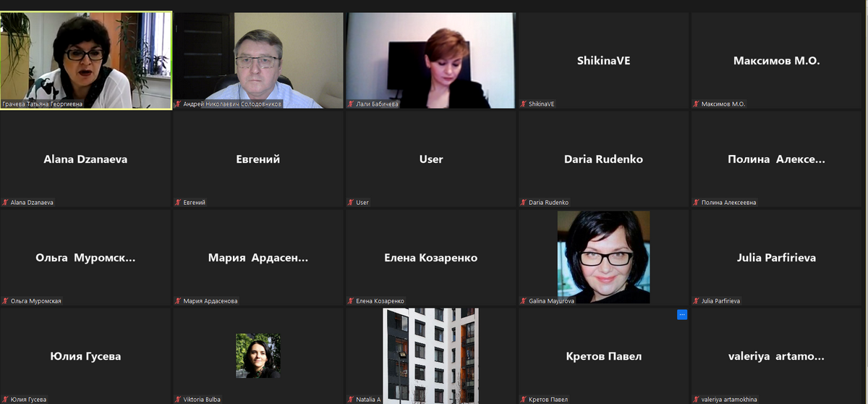
Task: Click Galina Mayurova's profile photo
Action: tap(603, 257)
